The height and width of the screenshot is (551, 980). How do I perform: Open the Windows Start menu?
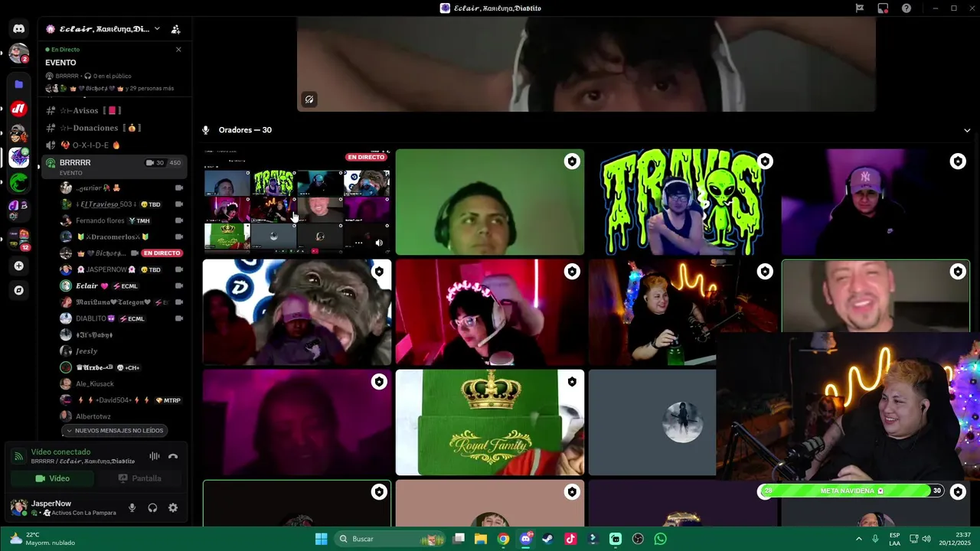tap(322, 539)
